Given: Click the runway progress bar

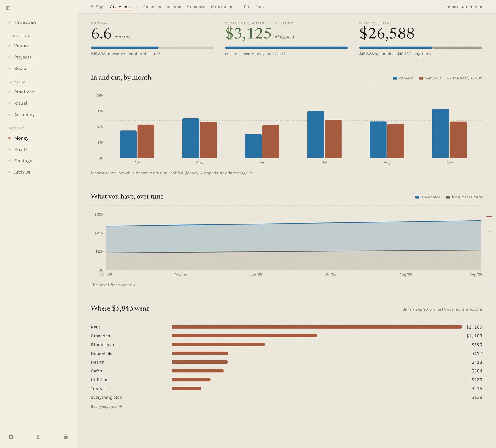Looking at the screenshot, I should point(152,47).
